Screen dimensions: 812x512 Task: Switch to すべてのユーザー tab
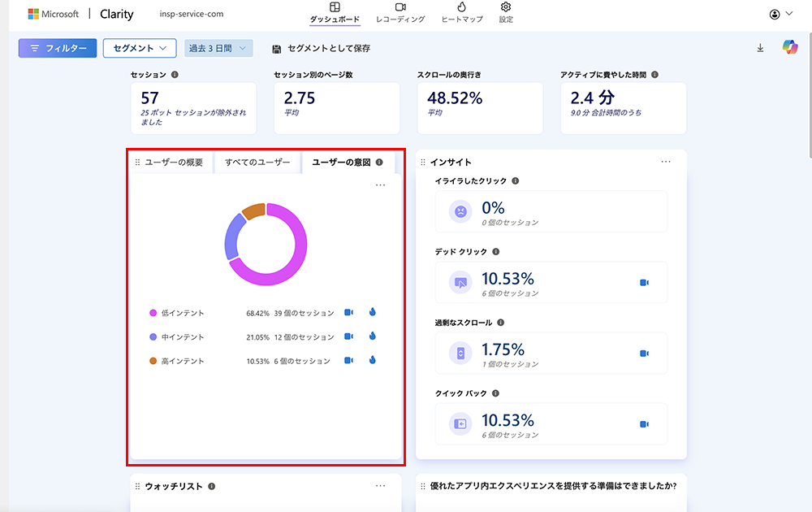click(257, 163)
